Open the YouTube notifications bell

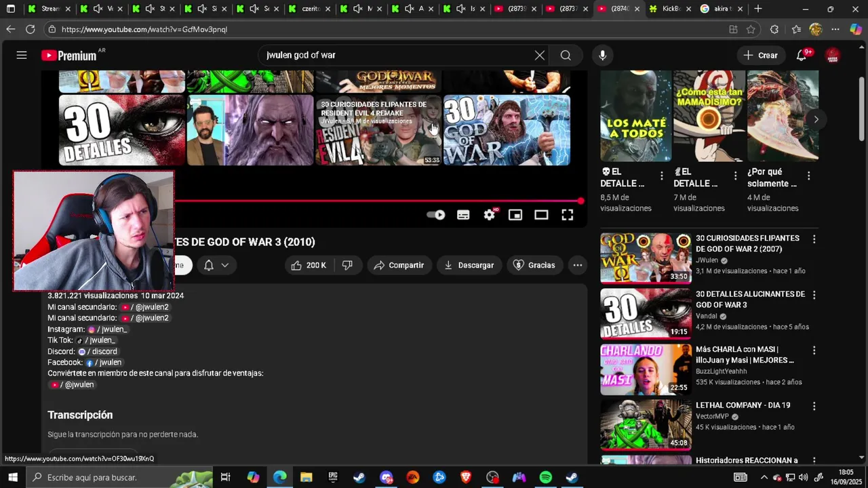pyautogui.click(x=802, y=55)
